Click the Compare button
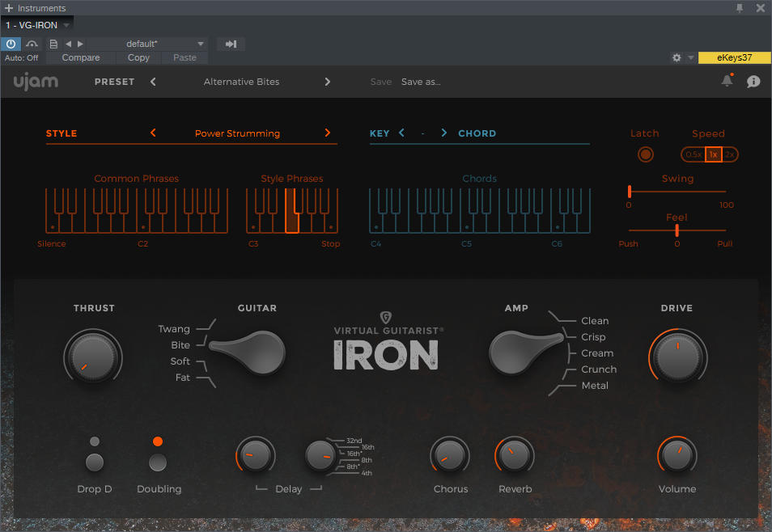The height and width of the screenshot is (532, 772). click(81, 57)
